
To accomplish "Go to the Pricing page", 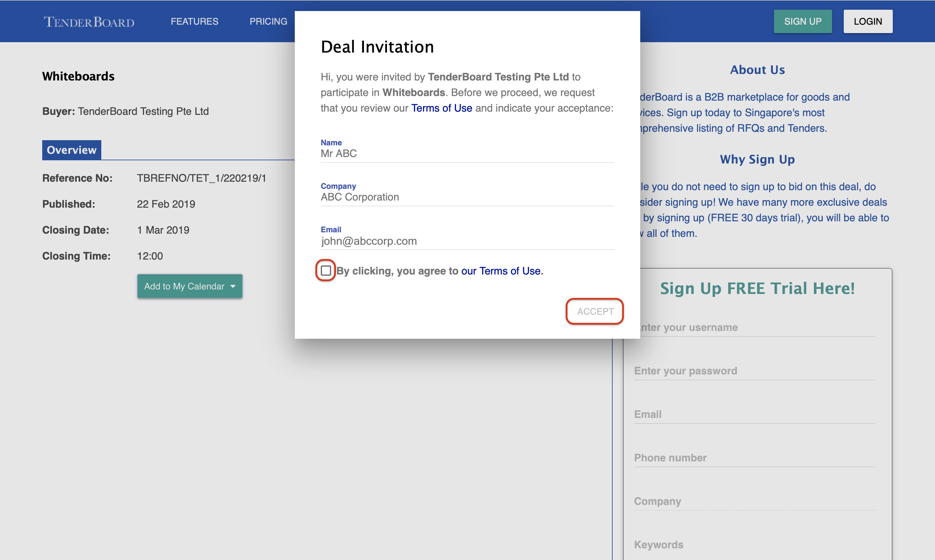I will pyautogui.click(x=268, y=21).
